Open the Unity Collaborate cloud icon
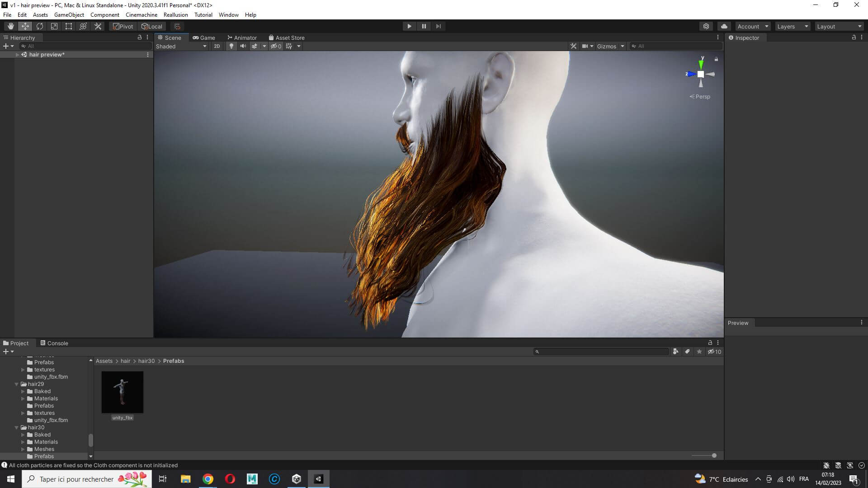This screenshot has width=868, height=488. 724,26
